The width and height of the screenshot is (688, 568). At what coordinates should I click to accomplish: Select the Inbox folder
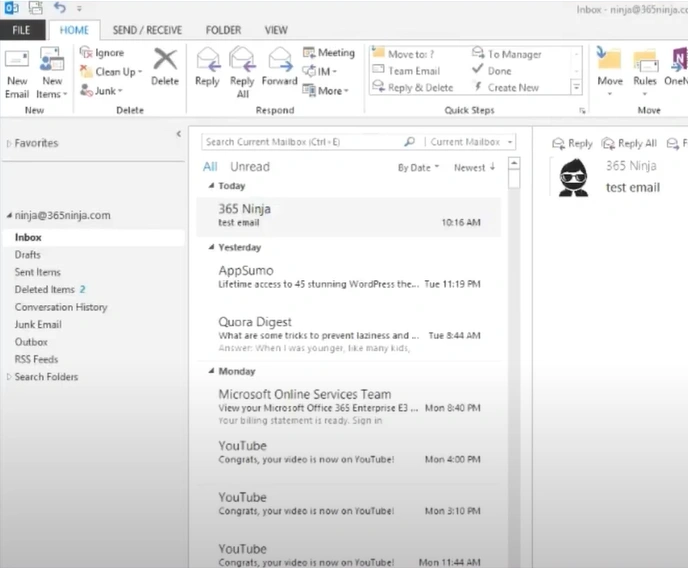[x=93, y=237]
